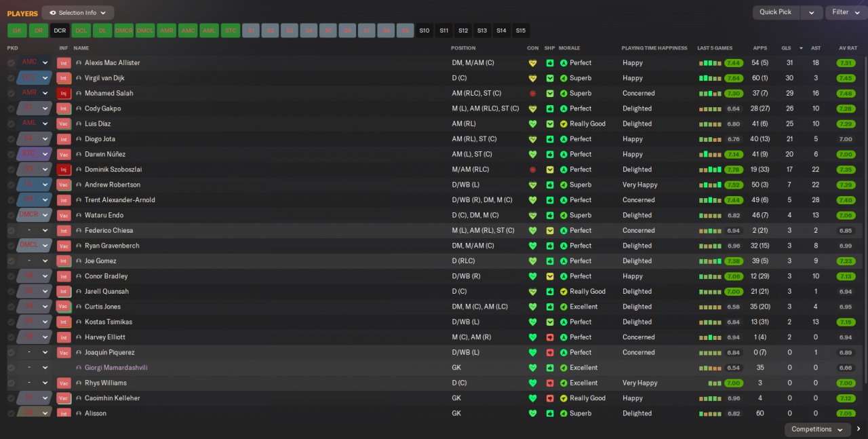This screenshot has height=439, width=868.
Task: Toggle picked checkmark for Virgil van Dijk
Action: [x=11, y=78]
